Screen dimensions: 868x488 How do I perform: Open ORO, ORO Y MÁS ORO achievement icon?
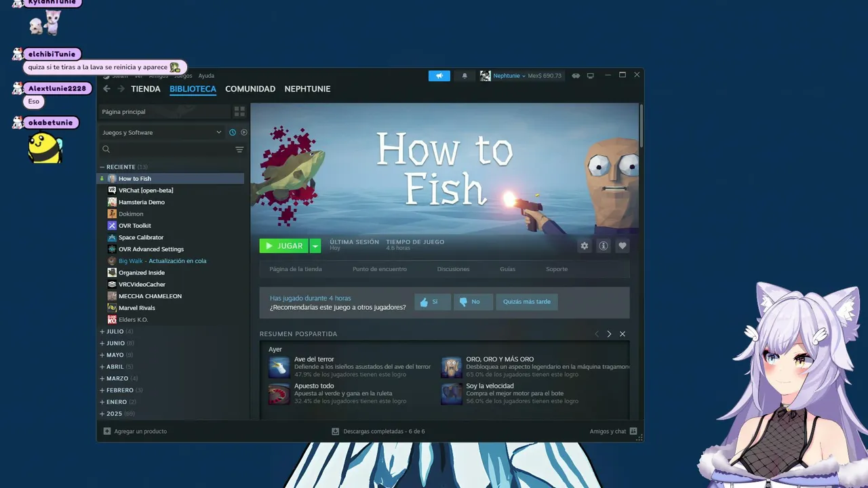[x=452, y=367]
